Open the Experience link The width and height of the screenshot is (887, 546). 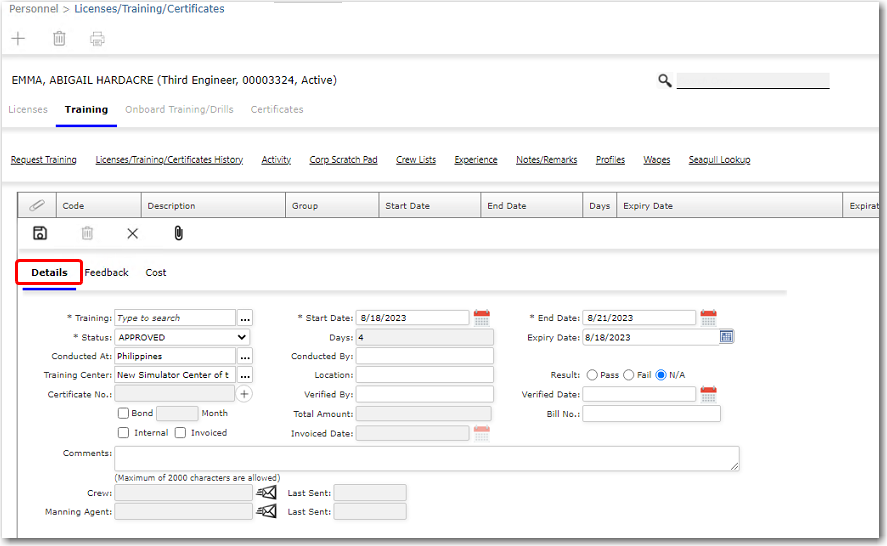476,160
